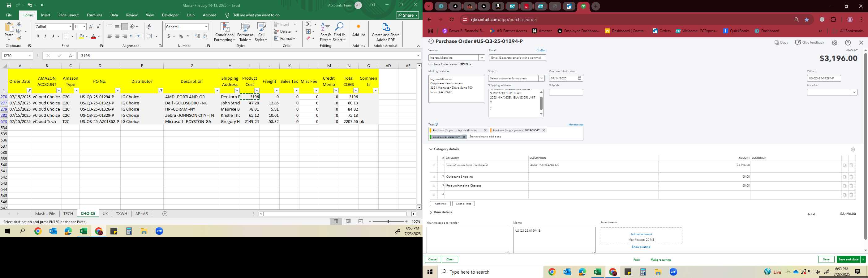Open the Product Cost filter dropdown

click(x=257, y=91)
